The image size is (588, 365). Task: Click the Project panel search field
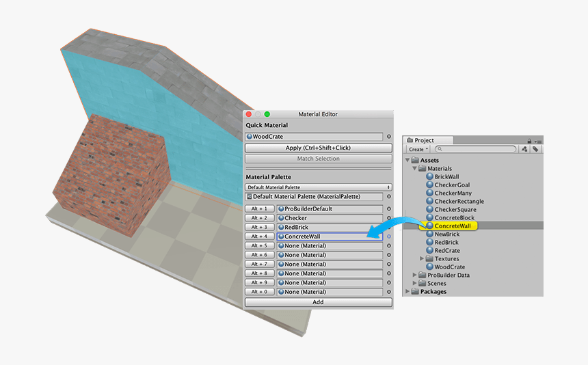click(x=477, y=149)
